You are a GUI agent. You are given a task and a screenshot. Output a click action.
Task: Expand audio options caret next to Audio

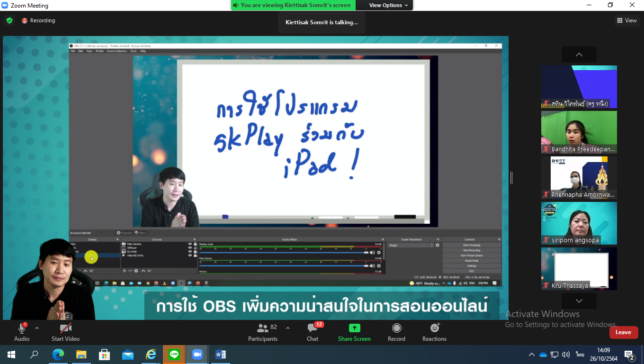(x=37, y=328)
